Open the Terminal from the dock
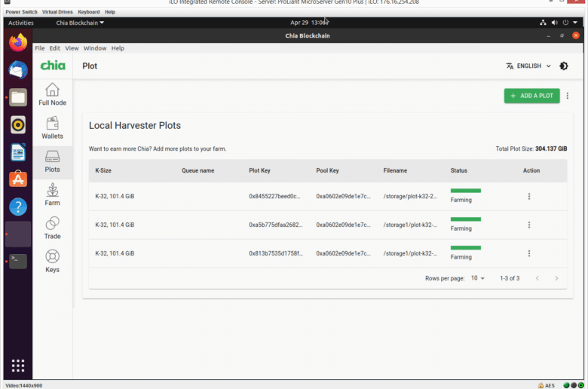 coord(18,262)
